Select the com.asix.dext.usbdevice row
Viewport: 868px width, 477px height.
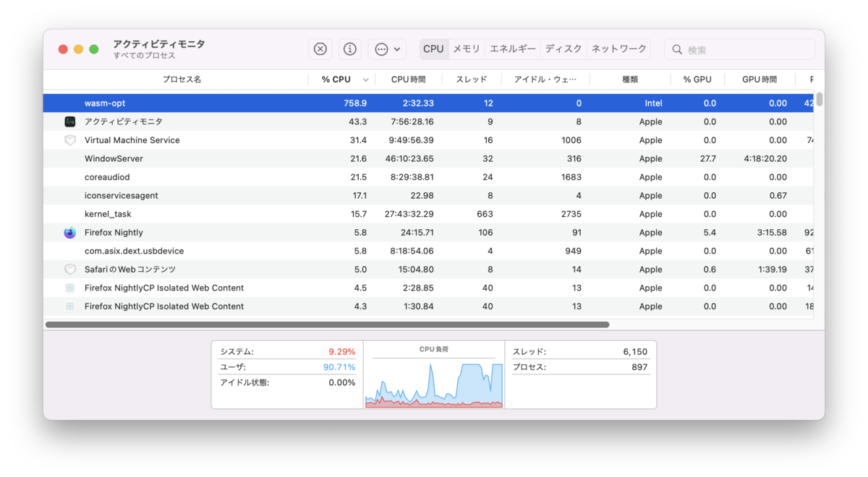pos(428,251)
